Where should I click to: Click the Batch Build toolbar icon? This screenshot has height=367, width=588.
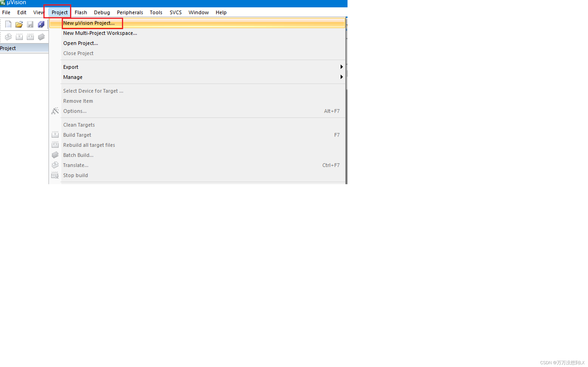coord(41,37)
